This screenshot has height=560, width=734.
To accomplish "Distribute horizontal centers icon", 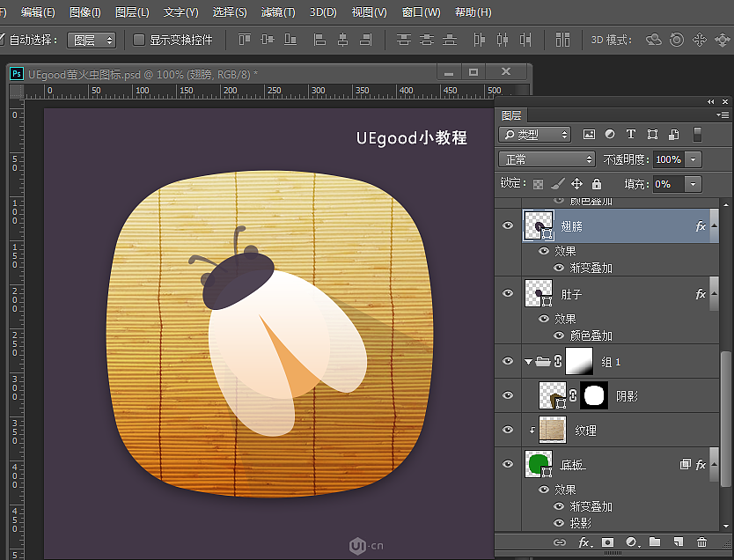I will (x=503, y=40).
